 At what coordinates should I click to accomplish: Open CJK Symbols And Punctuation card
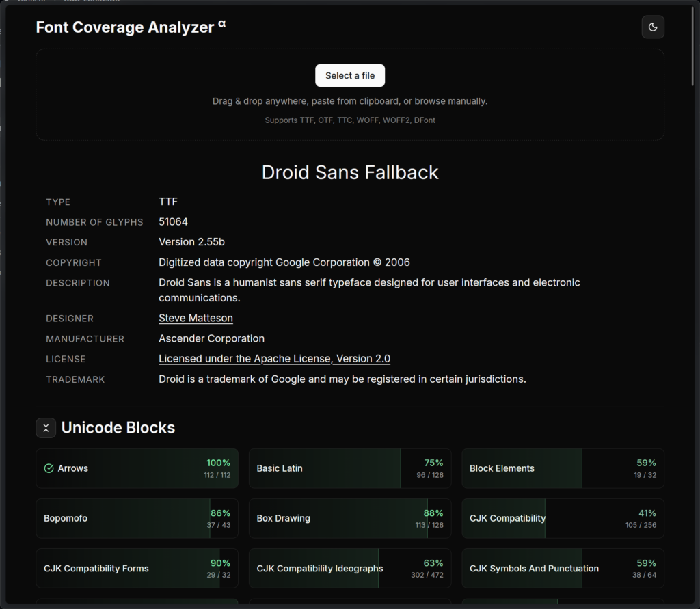(x=562, y=569)
